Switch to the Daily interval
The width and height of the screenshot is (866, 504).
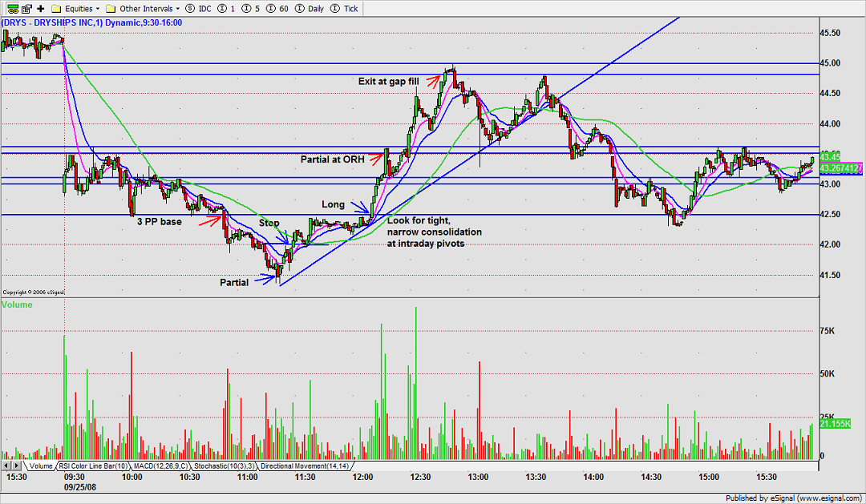(311, 8)
